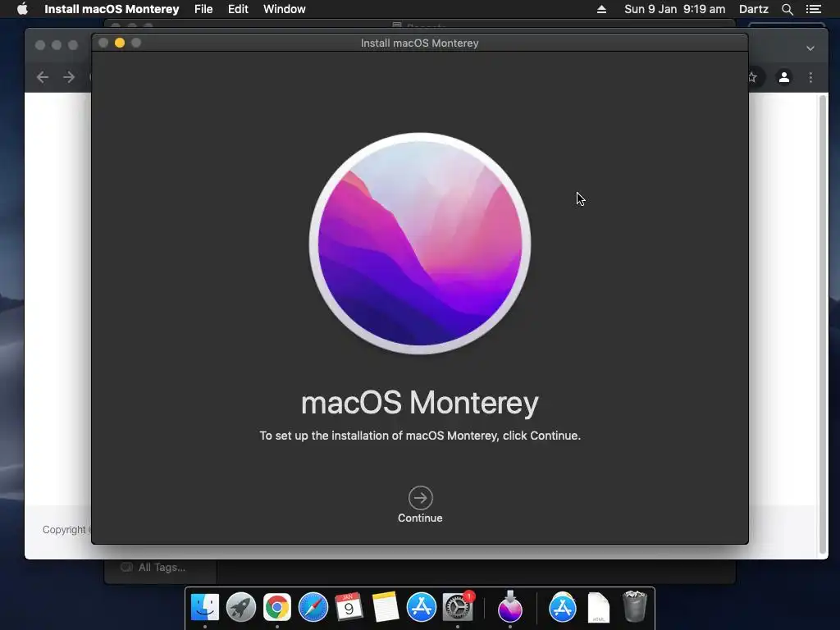
Task: Open Safari from the Dock
Action: [313, 608]
